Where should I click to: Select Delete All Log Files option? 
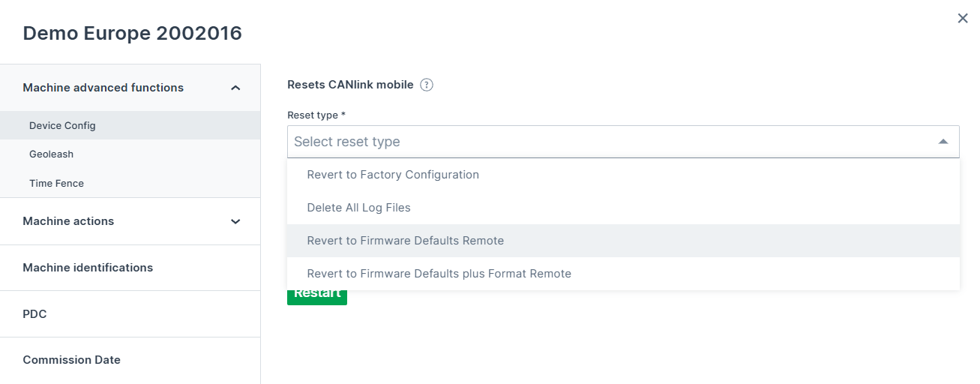(358, 208)
